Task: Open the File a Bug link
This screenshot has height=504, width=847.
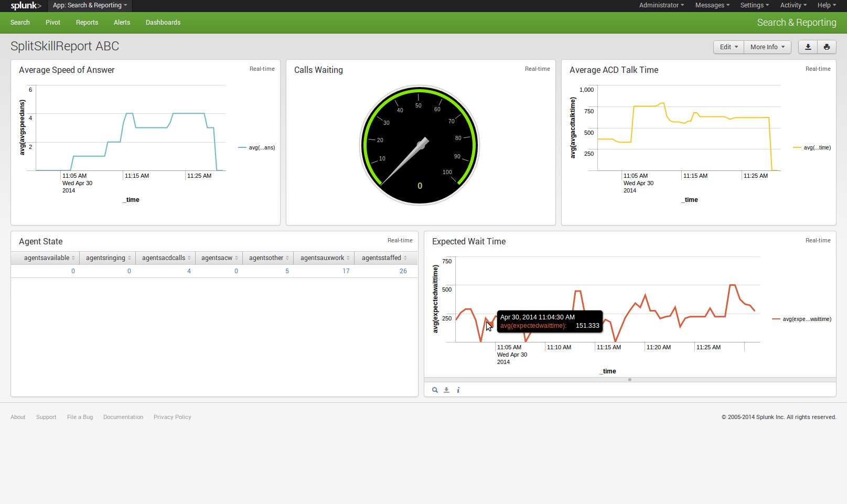Action: coord(80,417)
